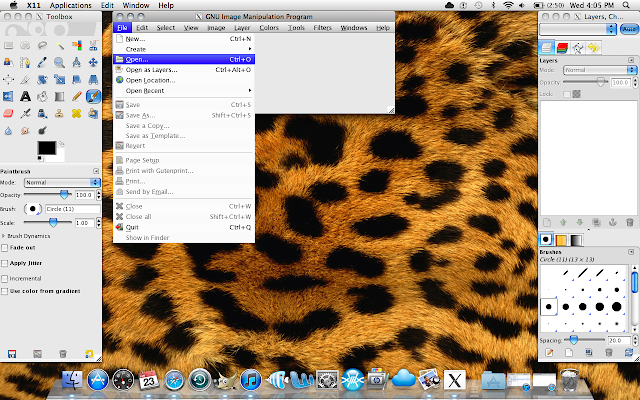
Task: Select the Select by Color tool
Action: (76, 45)
